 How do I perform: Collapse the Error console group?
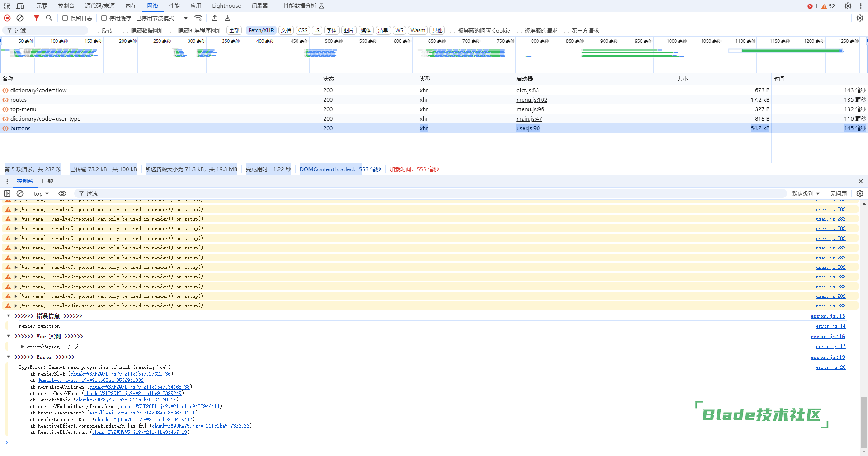pos(9,357)
